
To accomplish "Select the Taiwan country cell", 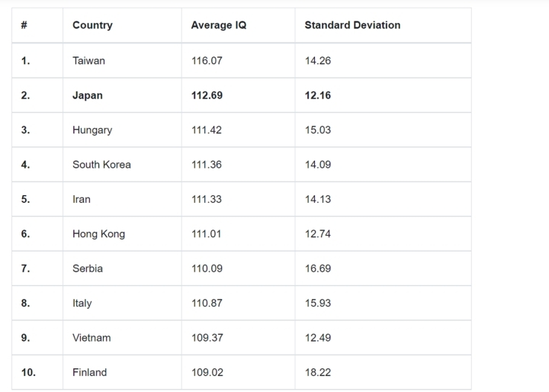I will 88,60.
